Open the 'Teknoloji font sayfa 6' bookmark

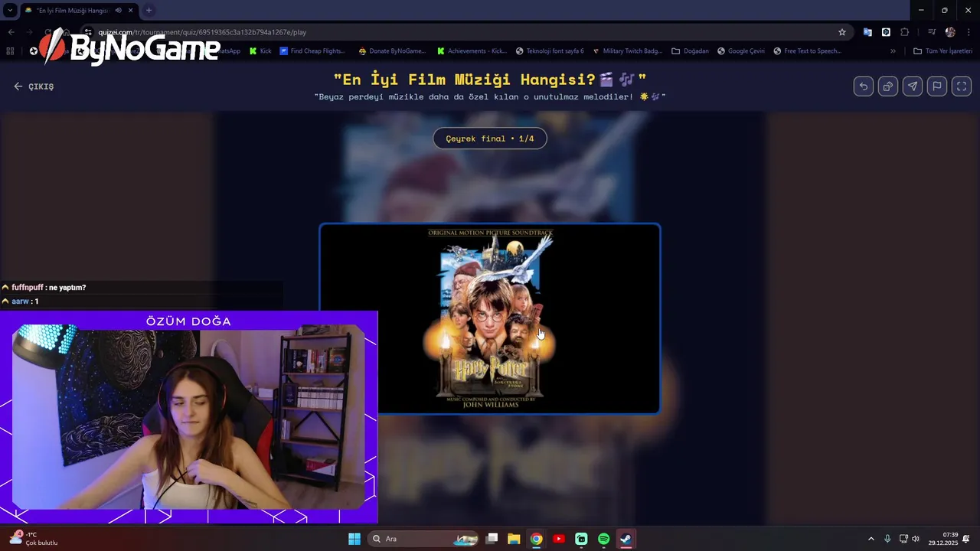(550, 51)
